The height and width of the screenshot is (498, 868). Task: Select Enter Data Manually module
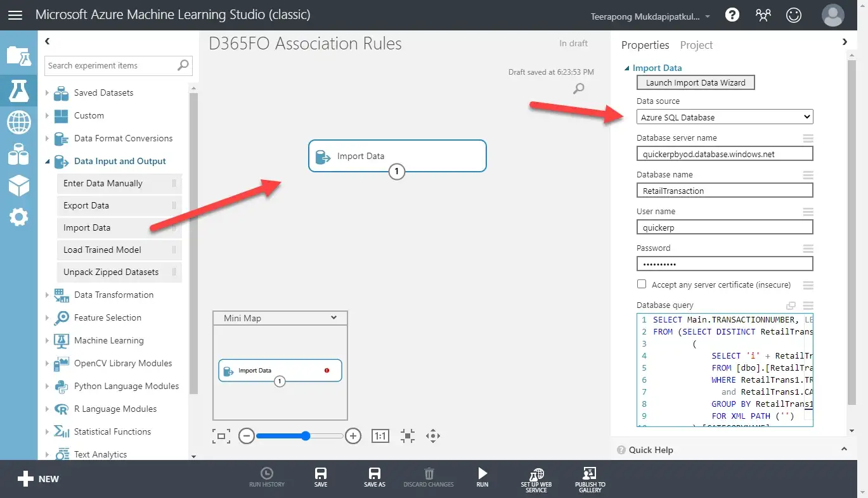pos(119,183)
